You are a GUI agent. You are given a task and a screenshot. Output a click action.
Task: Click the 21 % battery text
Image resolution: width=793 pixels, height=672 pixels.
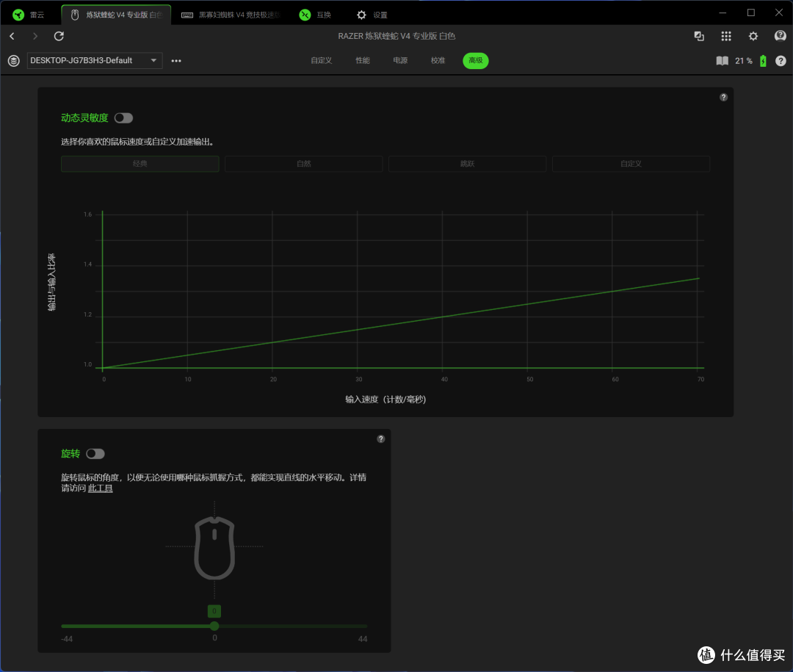pyautogui.click(x=743, y=61)
